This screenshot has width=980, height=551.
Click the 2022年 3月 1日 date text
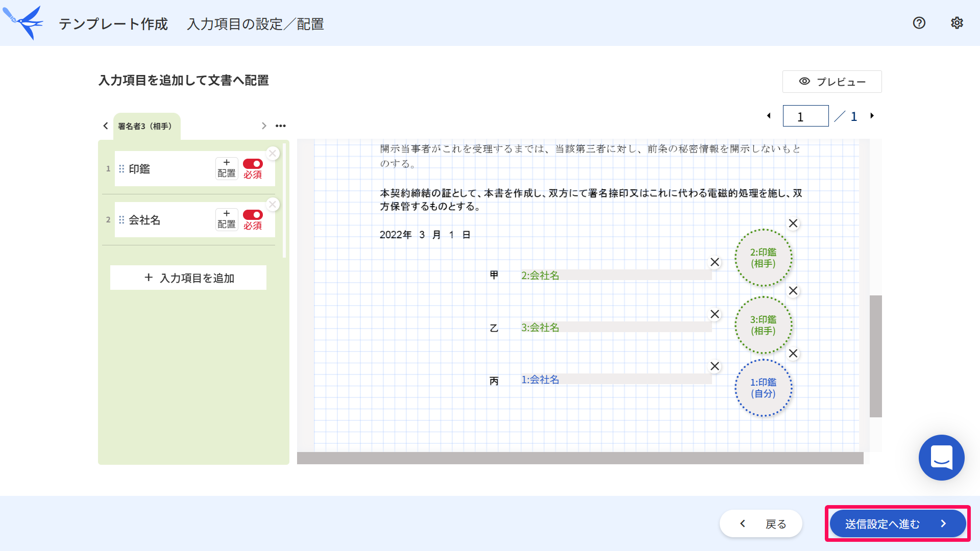click(x=425, y=235)
